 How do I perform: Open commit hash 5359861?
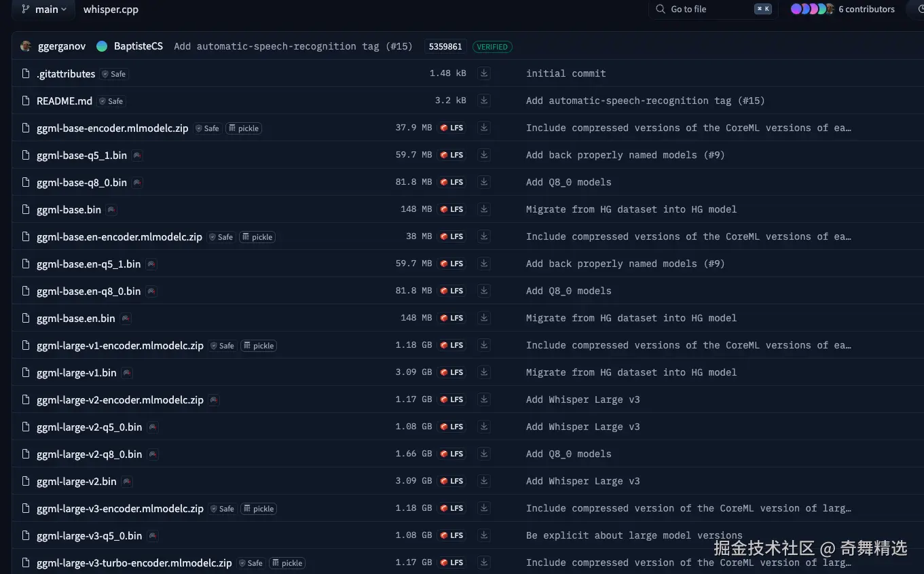[445, 47]
